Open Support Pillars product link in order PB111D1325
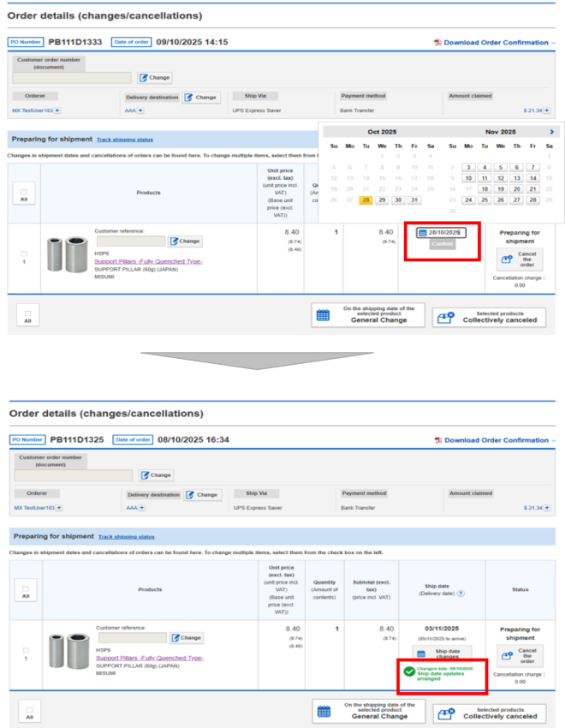 [149, 658]
